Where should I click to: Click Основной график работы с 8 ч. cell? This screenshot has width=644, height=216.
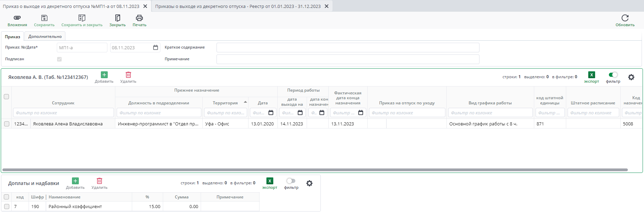pyautogui.click(x=490, y=124)
